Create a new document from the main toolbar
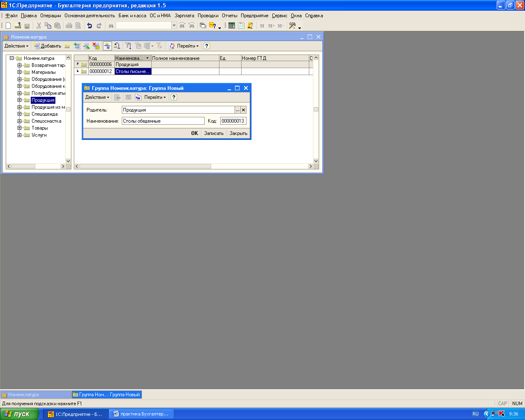 tap(8, 25)
